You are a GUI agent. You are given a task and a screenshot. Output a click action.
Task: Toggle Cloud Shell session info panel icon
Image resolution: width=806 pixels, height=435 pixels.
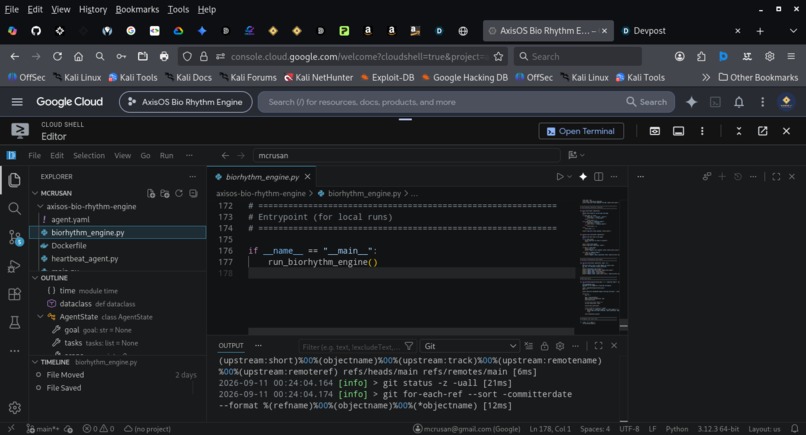(x=679, y=131)
